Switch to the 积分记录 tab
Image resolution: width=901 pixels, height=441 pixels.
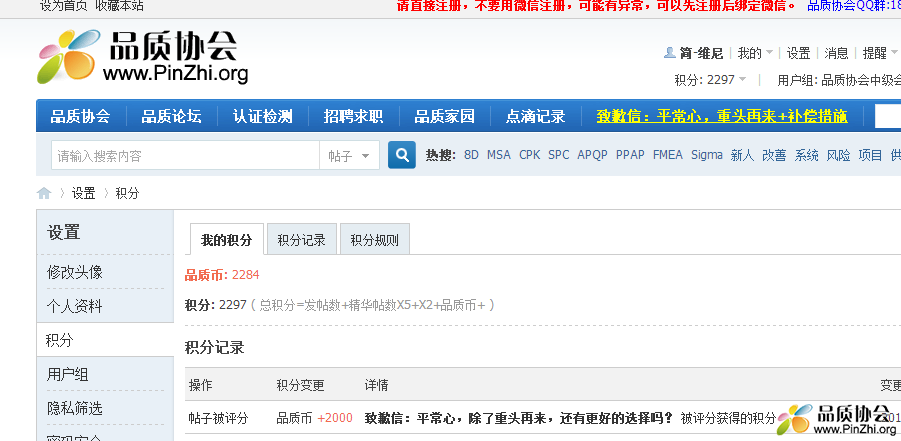click(x=301, y=240)
